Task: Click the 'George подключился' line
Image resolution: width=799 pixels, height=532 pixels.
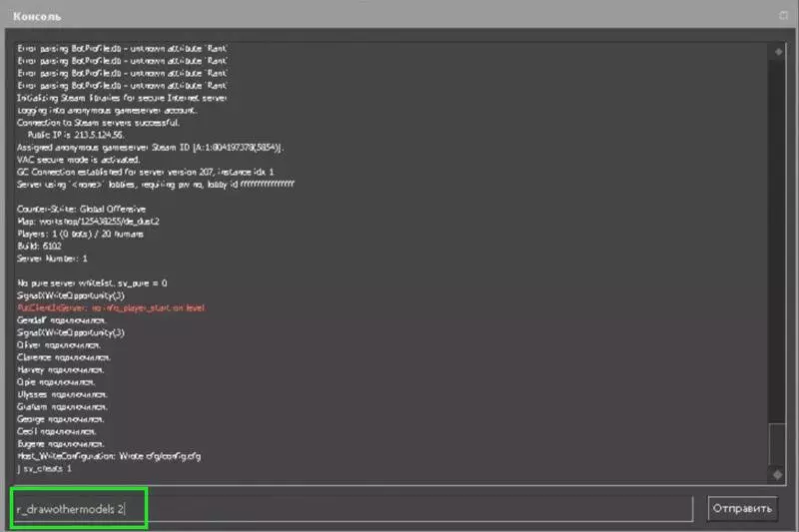Action: point(61,419)
